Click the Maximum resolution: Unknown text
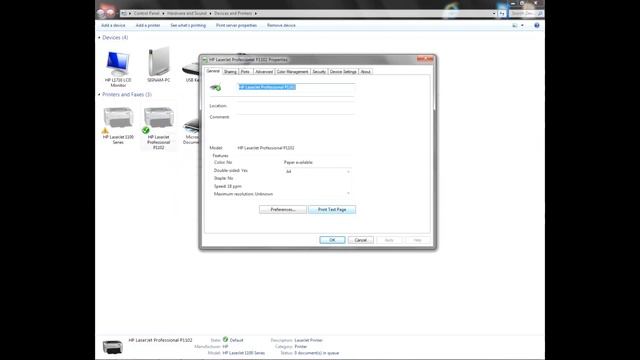Viewport: 640px width, 360px height. [x=243, y=194]
